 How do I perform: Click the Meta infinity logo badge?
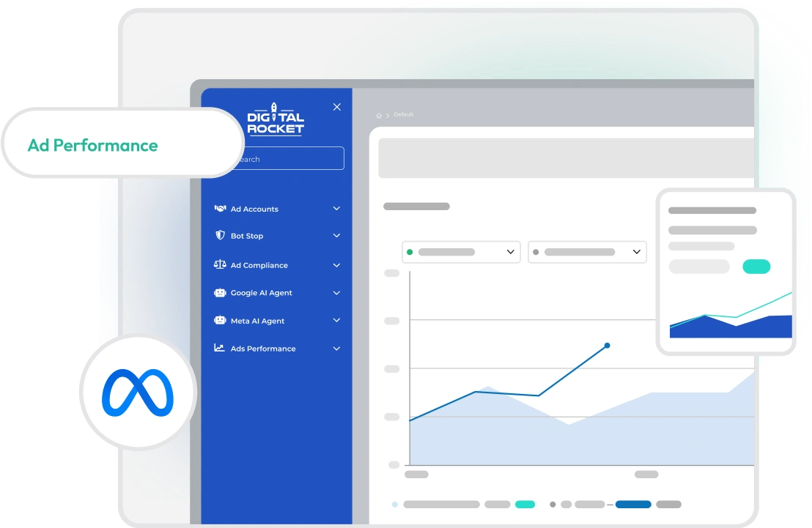[138, 392]
